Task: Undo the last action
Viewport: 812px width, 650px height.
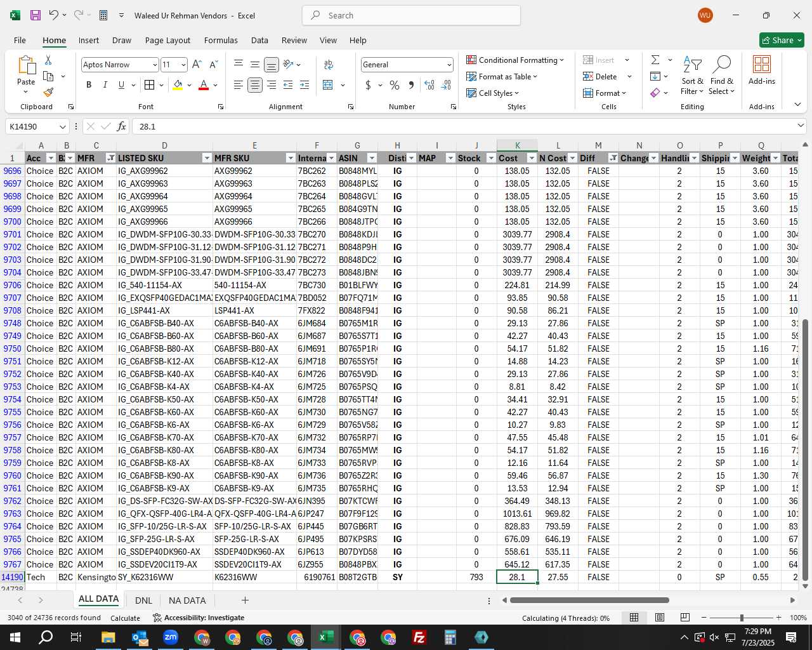Action: coord(54,15)
